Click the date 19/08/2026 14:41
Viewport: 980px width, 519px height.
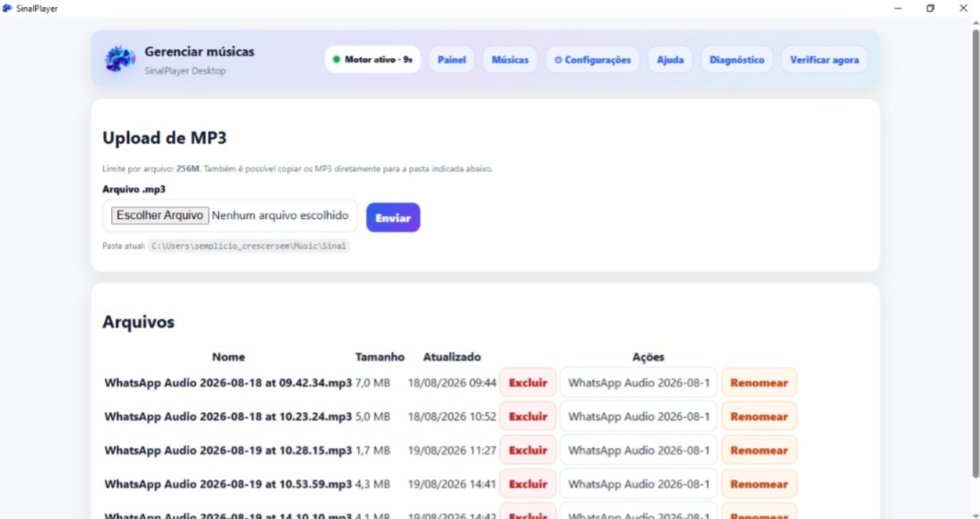click(x=452, y=484)
